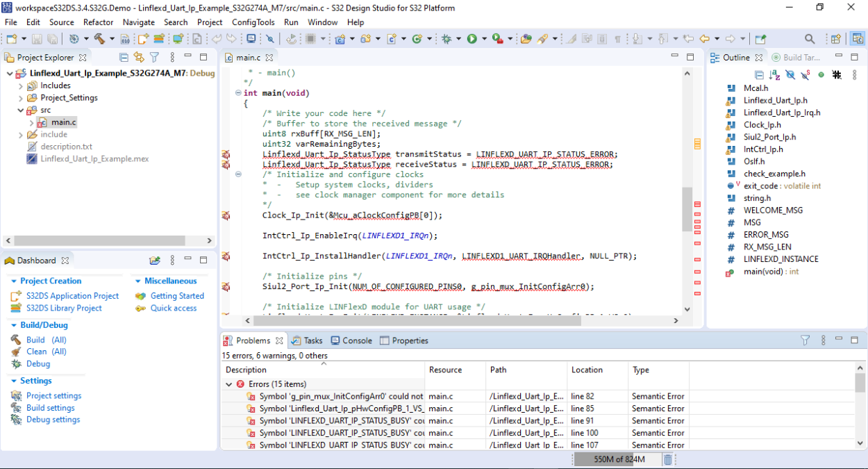Viewport: 868px width, 469px height.
Task: Open the Build hammer dropdown arrow
Action: click(x=110, y=39)
